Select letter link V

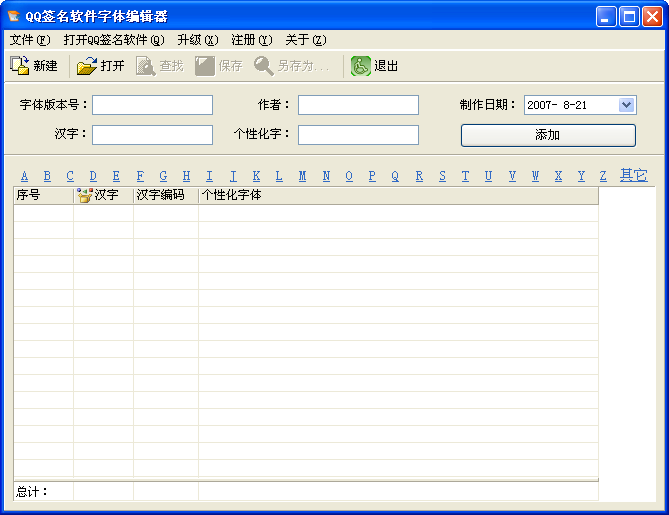pos(512,176)
